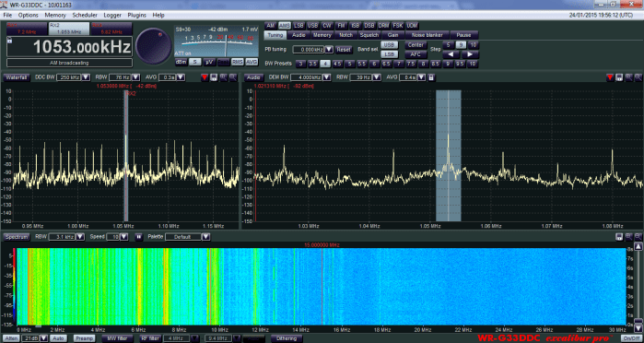This screenshot has width=644, height=343.
Task: Open the Logger menu
Action: (x=112, y=16)
